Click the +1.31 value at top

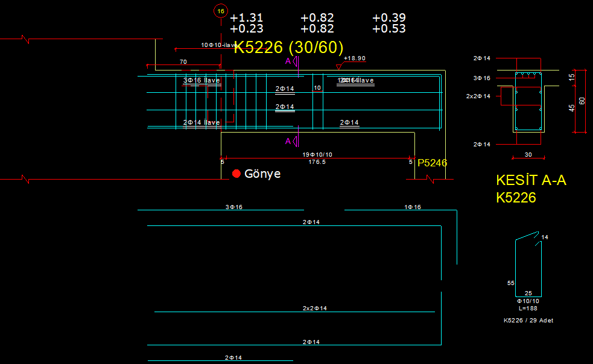[x=246, y=18]
